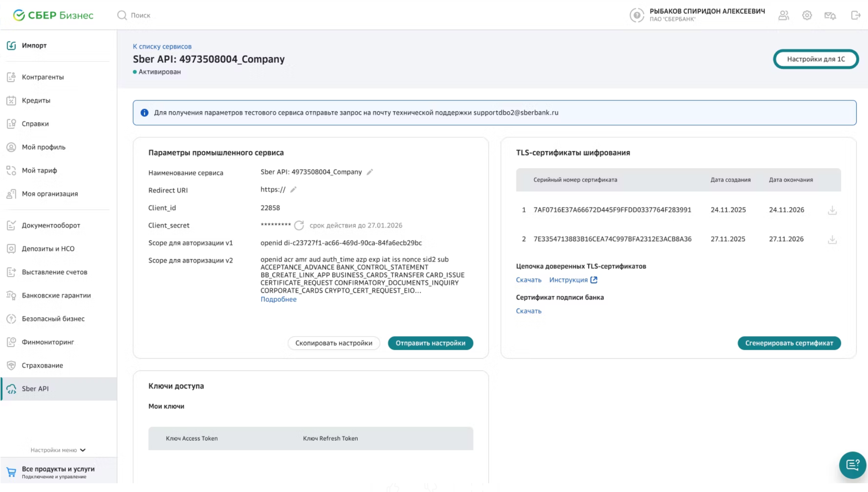Edit the Redirect URI pencil icon
This screenshot has width=868, height=492.
(293, 189)
